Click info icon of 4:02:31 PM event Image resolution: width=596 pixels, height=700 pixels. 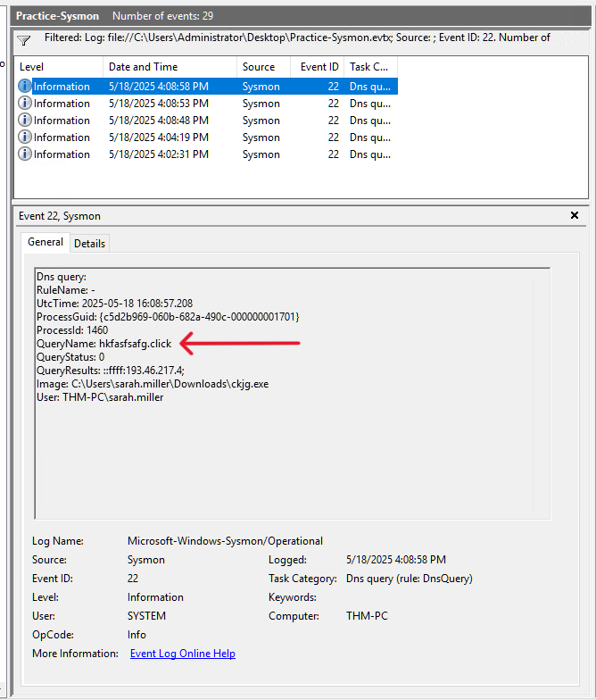click(x=25, y=154)
